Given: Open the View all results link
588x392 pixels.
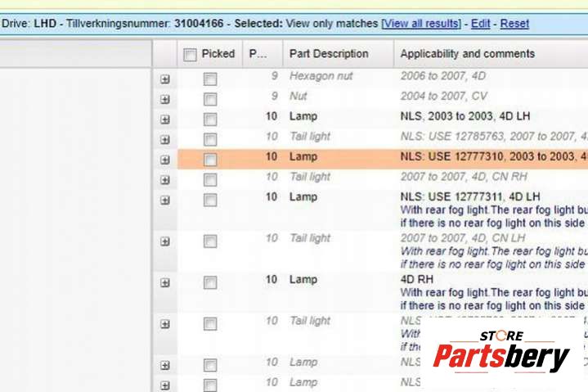Looking at the screenshot, I should 421,24.
